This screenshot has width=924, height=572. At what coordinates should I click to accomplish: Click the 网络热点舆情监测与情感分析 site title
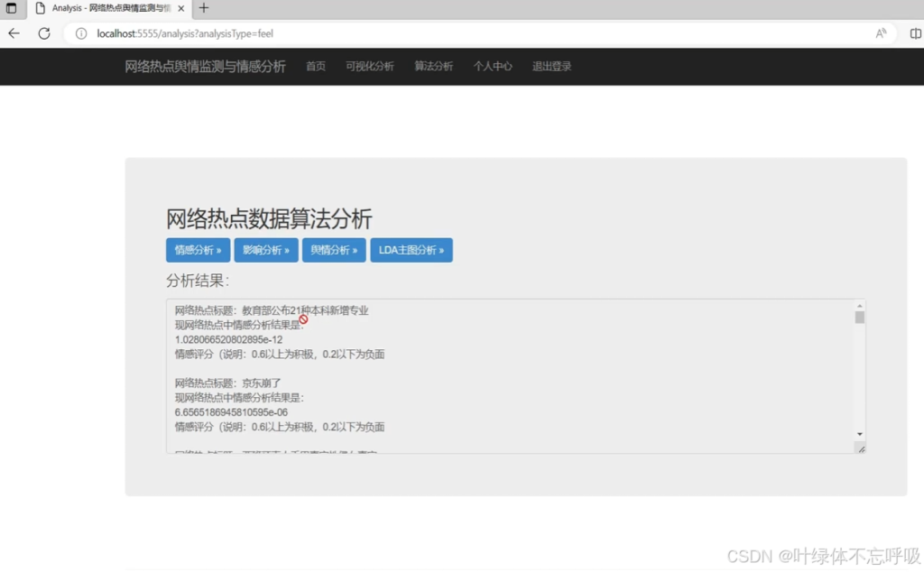(206, 66)
